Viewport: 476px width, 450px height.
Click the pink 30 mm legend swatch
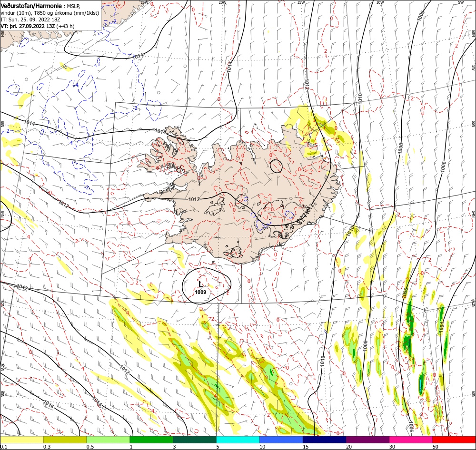411,440
